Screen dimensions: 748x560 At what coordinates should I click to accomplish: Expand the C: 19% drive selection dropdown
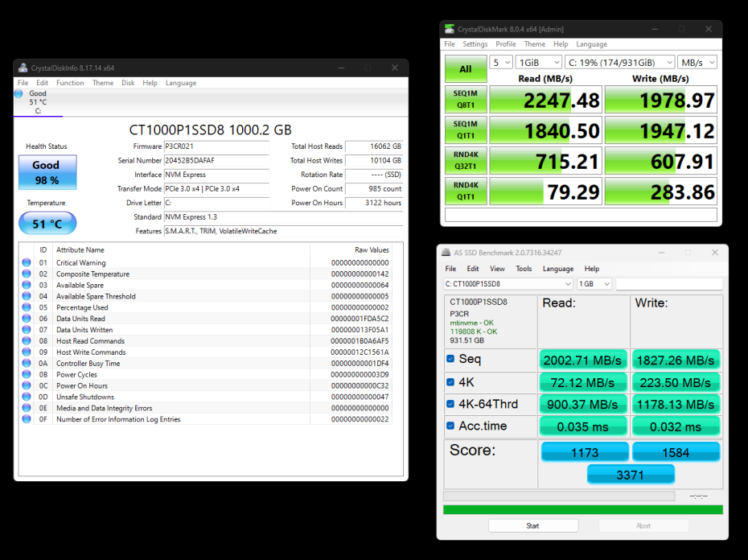coord(619,62)
